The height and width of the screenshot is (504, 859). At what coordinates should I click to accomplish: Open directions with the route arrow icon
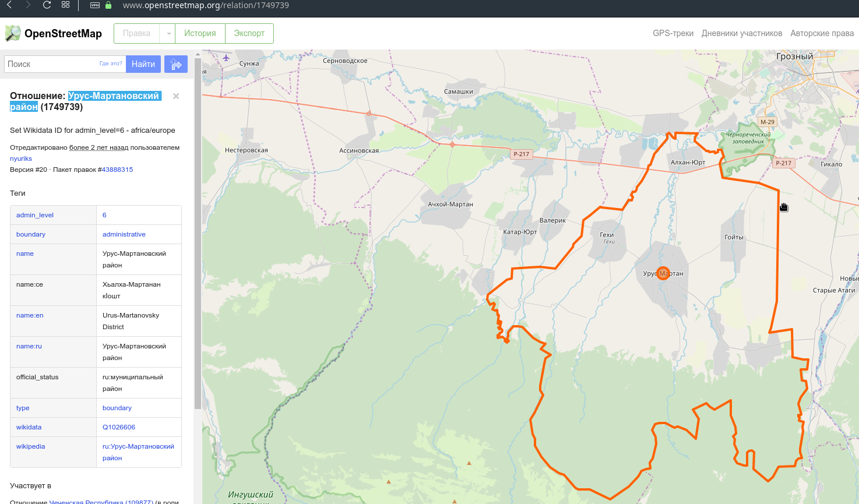pyautogui.click(x=176, y=64)
